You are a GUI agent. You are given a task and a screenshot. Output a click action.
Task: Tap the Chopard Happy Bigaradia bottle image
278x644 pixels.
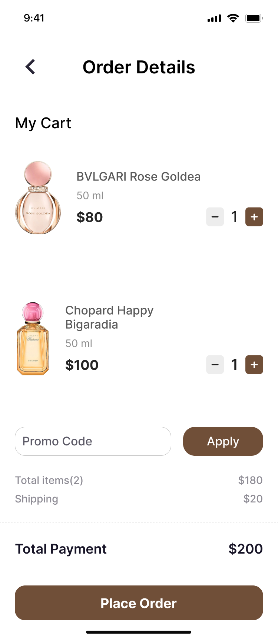(33, 339)
